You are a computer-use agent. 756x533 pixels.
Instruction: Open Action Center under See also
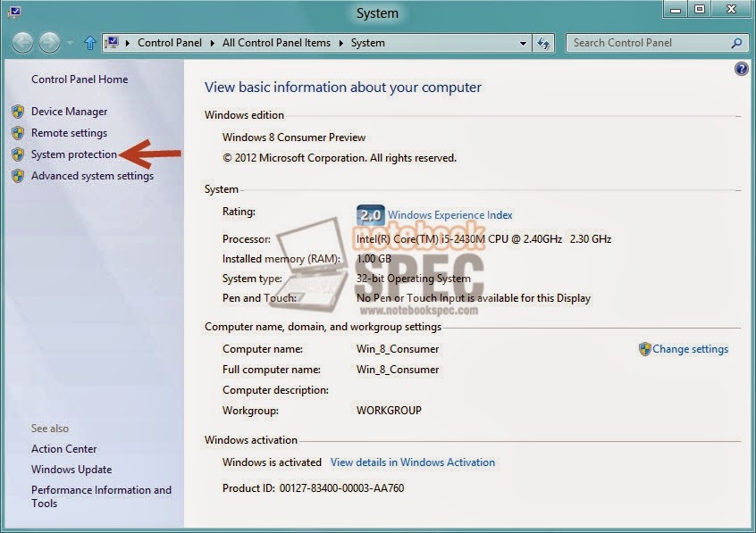[x=64, y=449]
